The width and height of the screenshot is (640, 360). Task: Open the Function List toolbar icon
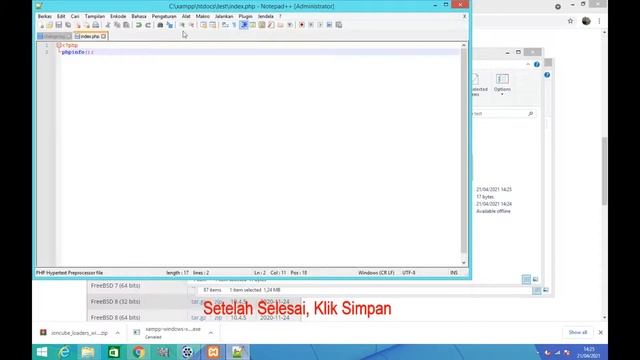(271, 25)
